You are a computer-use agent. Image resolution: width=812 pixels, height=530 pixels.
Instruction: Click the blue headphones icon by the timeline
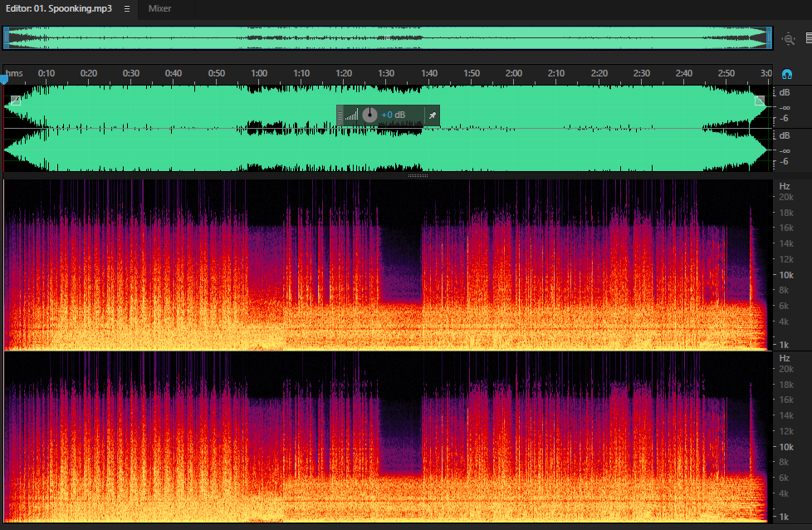pyautogui.click(x=786, y=74)
